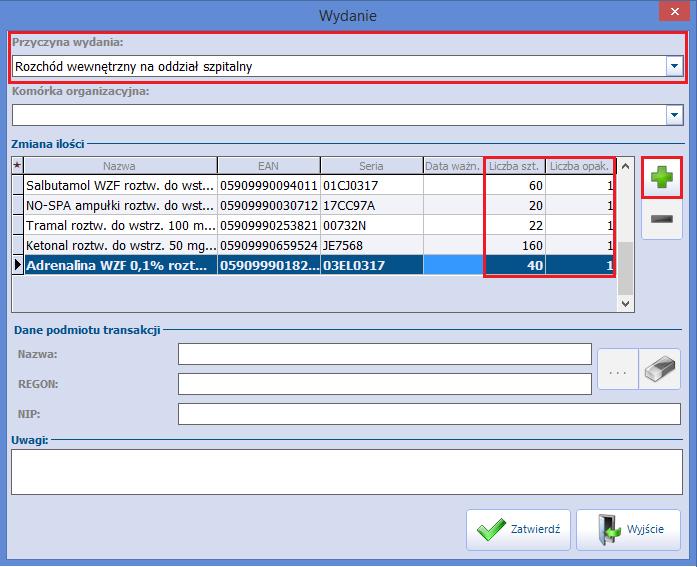The height and width of the screenshot is (567, 697).
Task: Confirm with the Zatwierdź button
Action: (x=518, y=530)
